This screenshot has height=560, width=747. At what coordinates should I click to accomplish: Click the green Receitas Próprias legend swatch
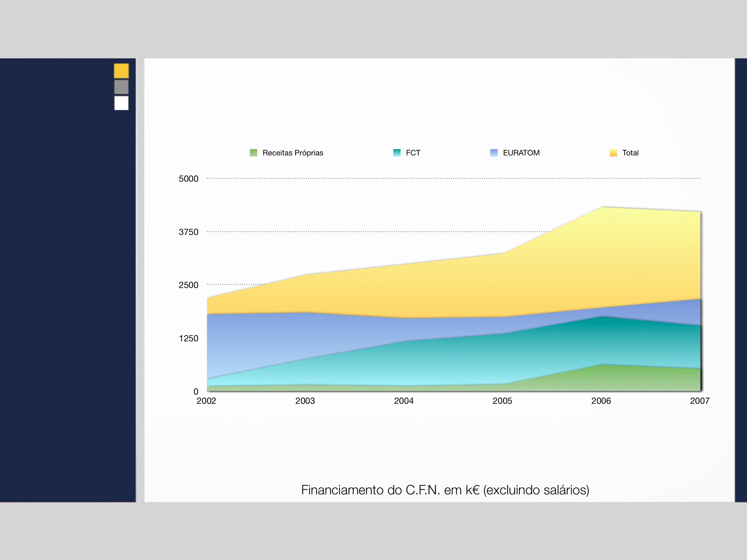[253, 153]
